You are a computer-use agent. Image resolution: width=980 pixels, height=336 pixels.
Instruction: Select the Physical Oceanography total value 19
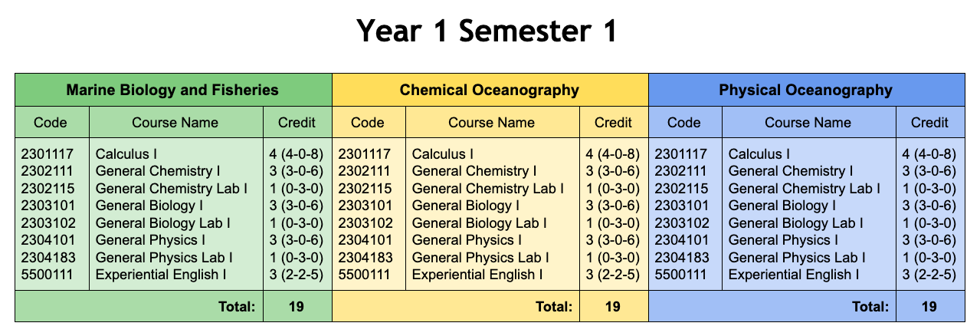tap(929, 307)
